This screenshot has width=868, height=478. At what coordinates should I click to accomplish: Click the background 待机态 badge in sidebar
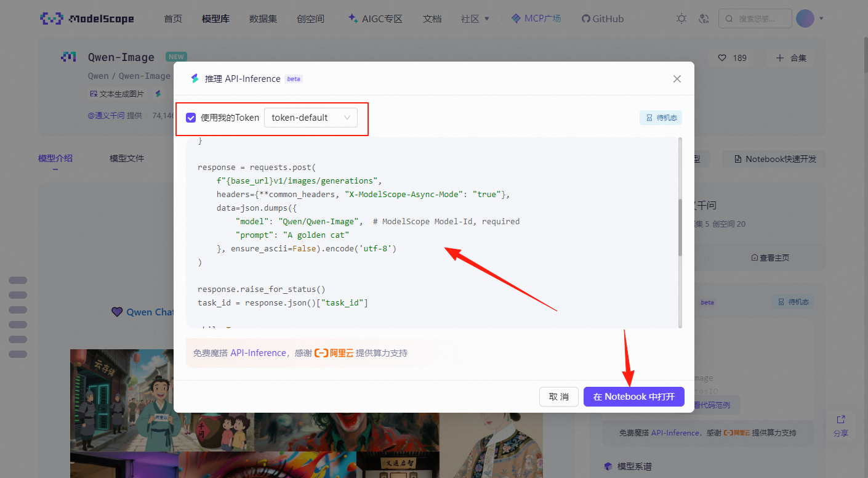click(793, 302)
